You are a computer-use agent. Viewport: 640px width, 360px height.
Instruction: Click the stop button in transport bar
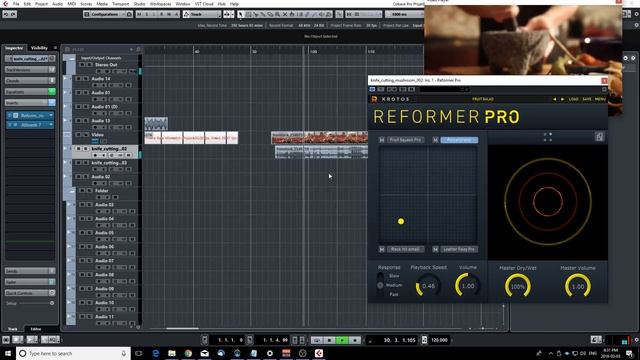[329, 340]
